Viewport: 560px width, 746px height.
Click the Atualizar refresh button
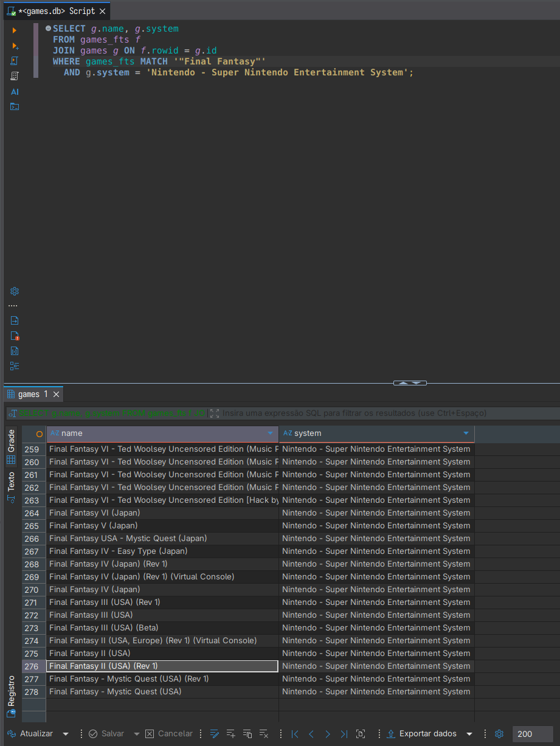(x=30, y=734)
